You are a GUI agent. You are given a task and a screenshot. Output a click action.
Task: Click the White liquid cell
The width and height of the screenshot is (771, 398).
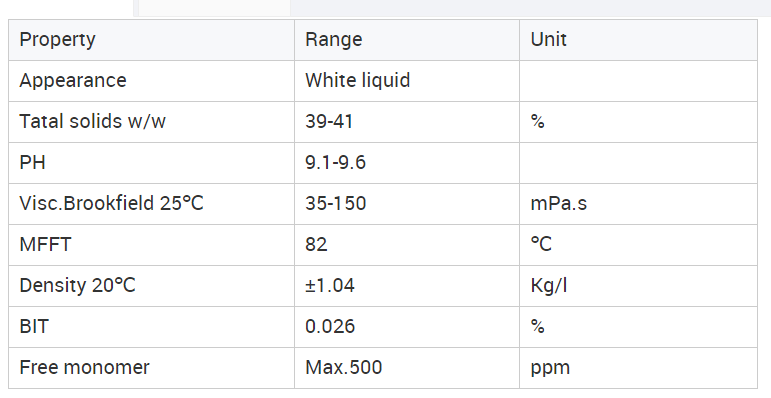[407, 81]
